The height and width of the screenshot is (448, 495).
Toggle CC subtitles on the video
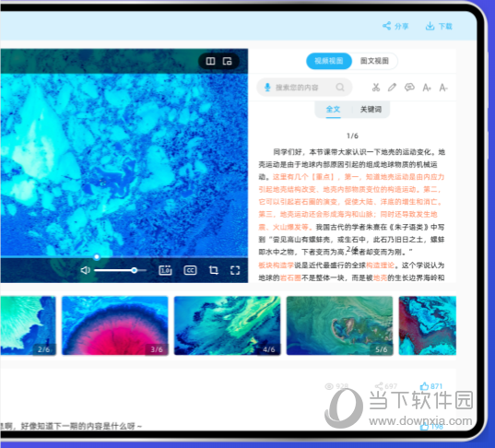190,270
